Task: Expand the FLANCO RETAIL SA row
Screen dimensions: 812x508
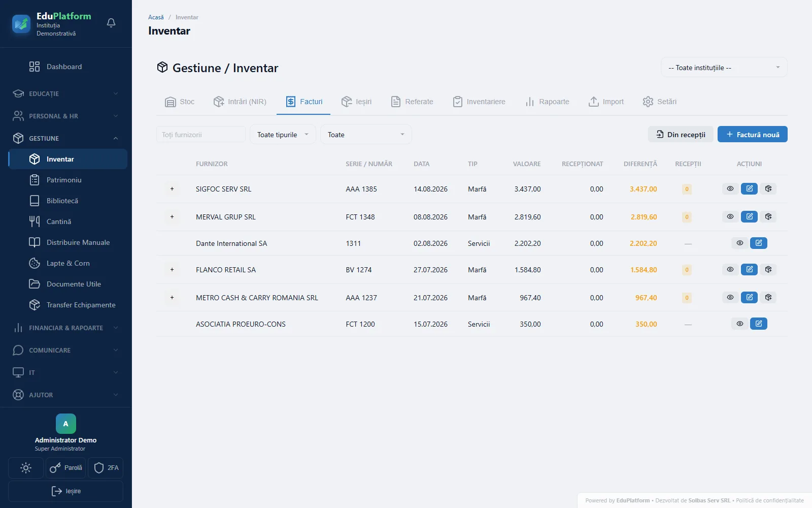Action: (172, 270)
